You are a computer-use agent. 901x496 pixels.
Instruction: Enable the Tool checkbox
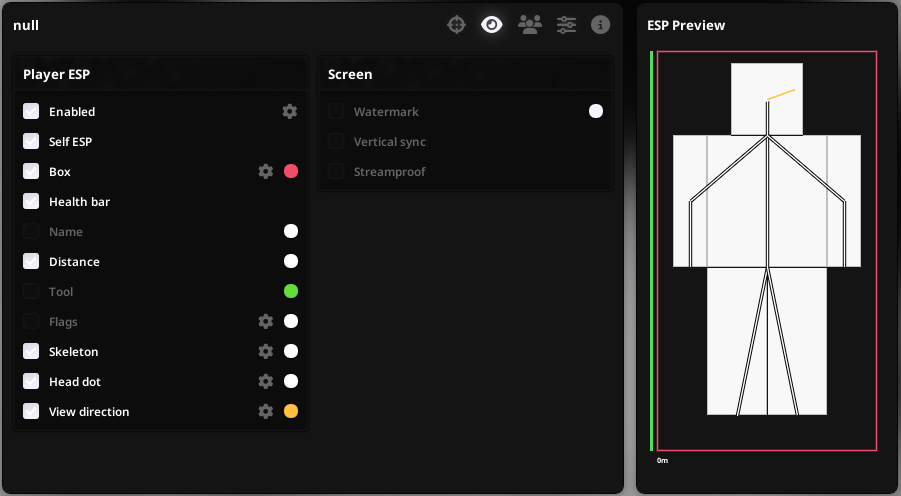tap(31, 291)
